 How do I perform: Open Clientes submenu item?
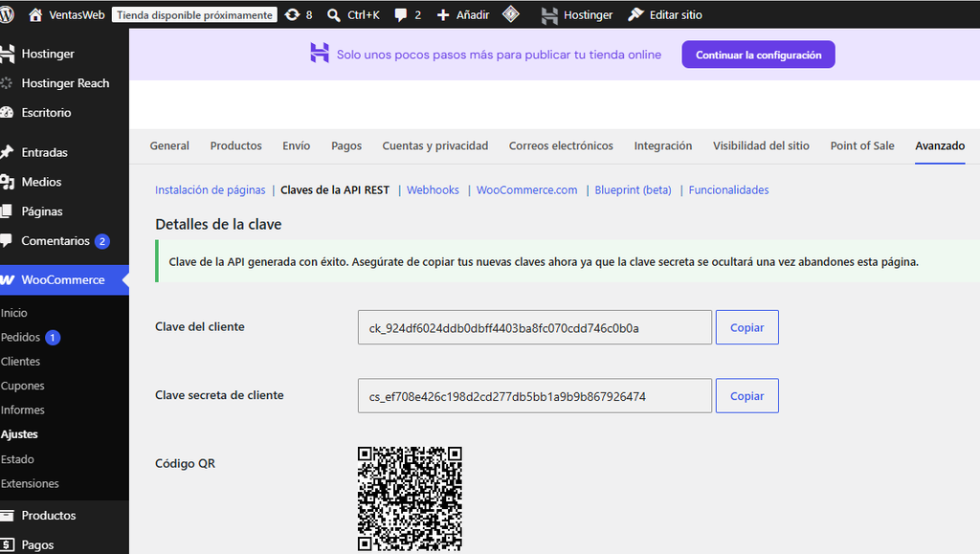(21, 362)
